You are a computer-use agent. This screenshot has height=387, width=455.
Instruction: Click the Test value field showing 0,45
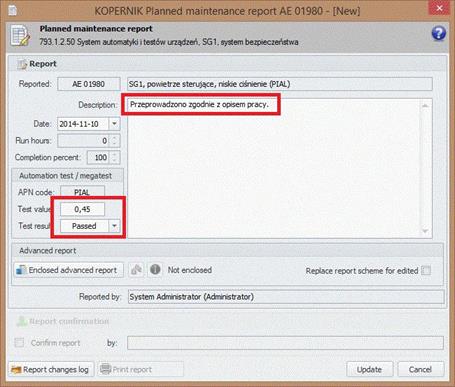coord(82,209)
